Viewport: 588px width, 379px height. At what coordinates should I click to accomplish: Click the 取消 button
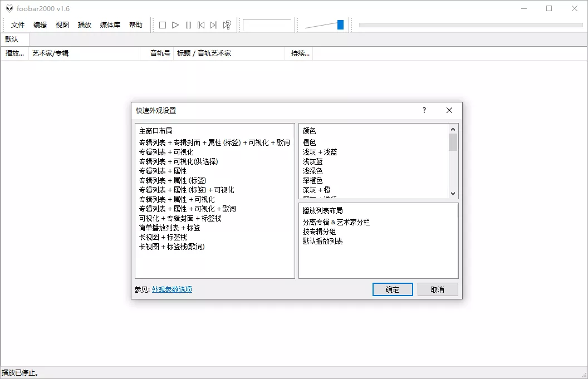438,289
